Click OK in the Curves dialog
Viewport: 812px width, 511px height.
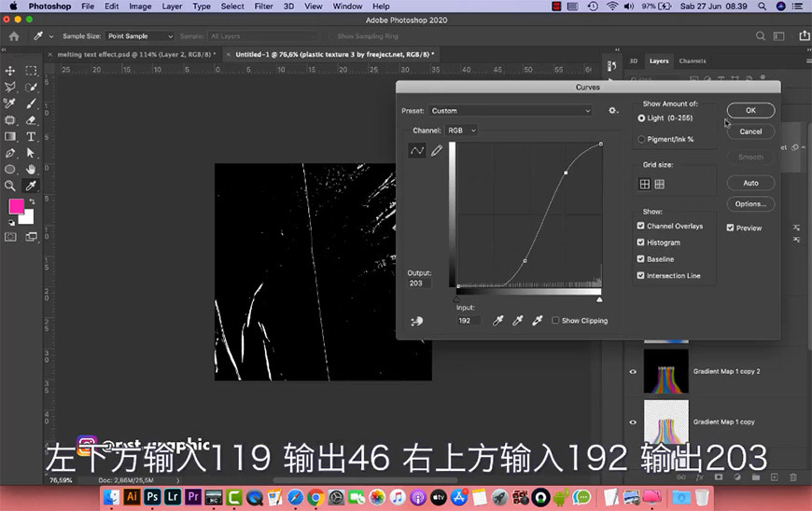751,110
